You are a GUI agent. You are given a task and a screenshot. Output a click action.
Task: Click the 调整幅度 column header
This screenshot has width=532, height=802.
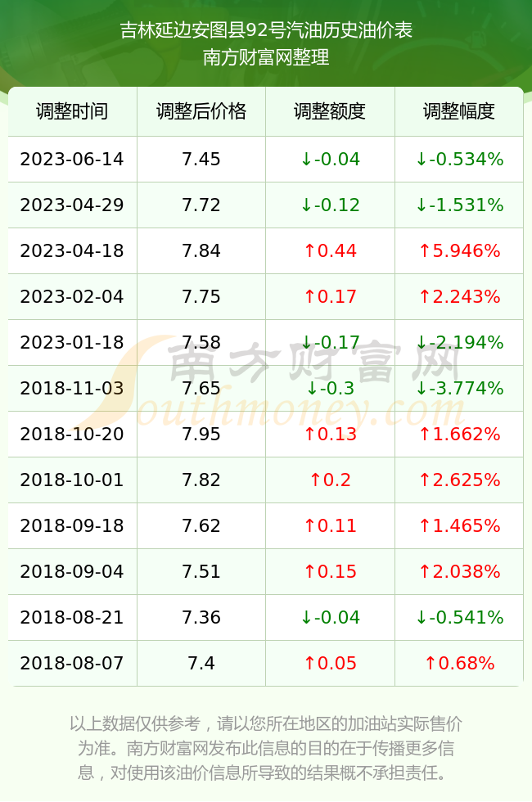tap(459, 111)
